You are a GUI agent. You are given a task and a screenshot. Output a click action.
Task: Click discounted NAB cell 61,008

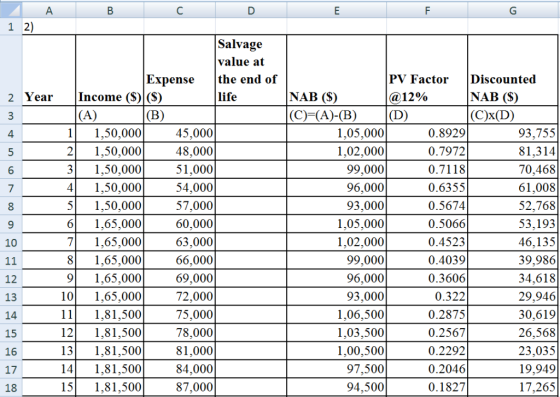(x=513, y=188)
